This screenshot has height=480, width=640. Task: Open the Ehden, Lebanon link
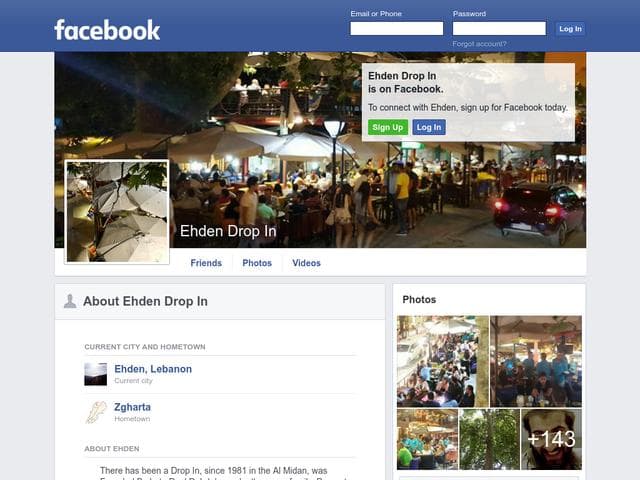153,369
